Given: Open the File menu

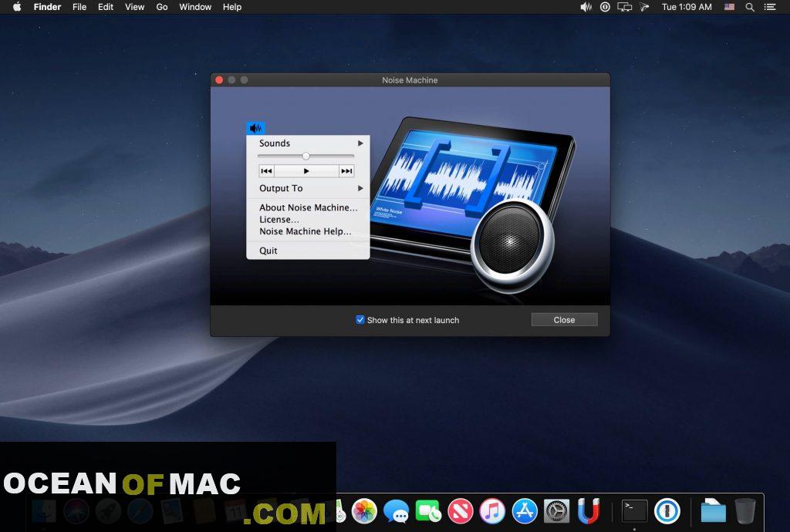Looking at the screenshot, I should coord(79,7).
